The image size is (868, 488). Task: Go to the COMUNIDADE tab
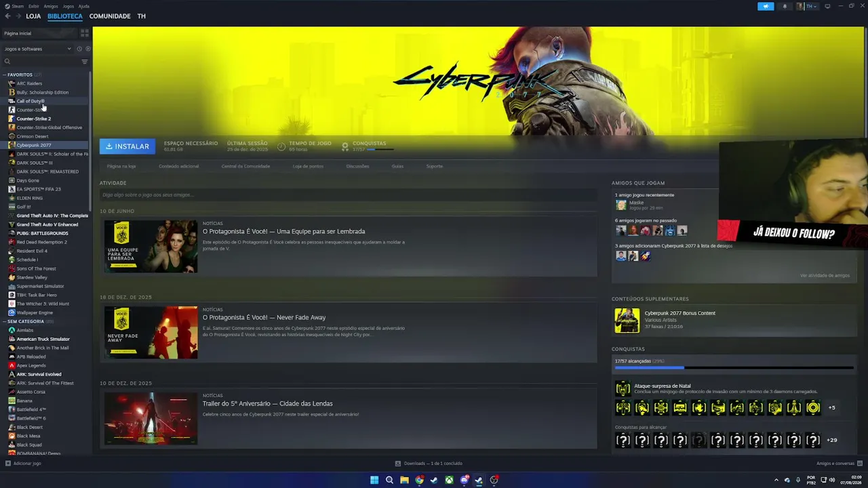[110, 16]
